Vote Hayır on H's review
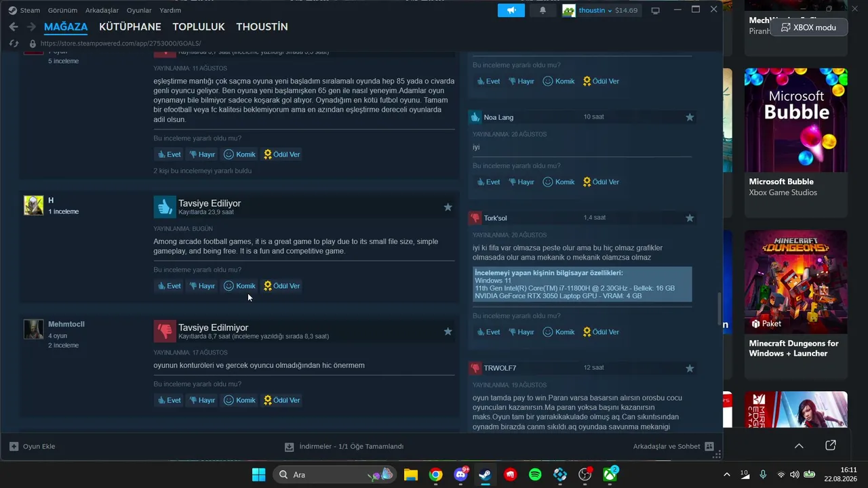The image size is (868, 488). pos(202,286)
